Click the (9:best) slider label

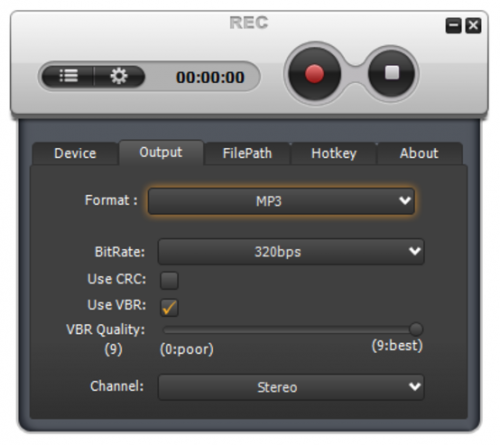pyautogui.click(x=397, y=346)
